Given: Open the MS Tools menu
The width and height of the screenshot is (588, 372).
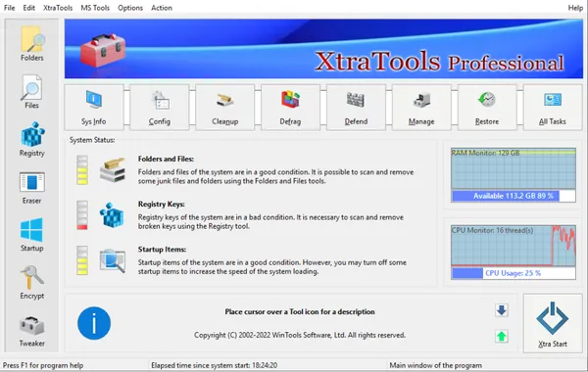Looking at the screenshot, I should click(95, 8).
